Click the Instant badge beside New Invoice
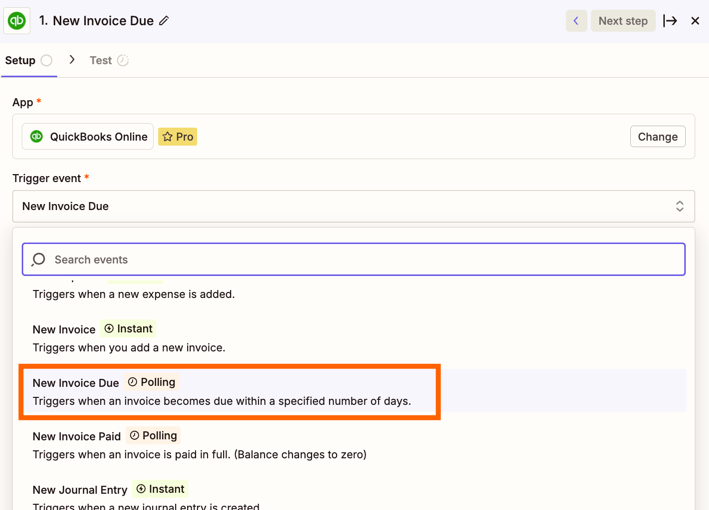 pyautogui.click(x=128, y=329)
